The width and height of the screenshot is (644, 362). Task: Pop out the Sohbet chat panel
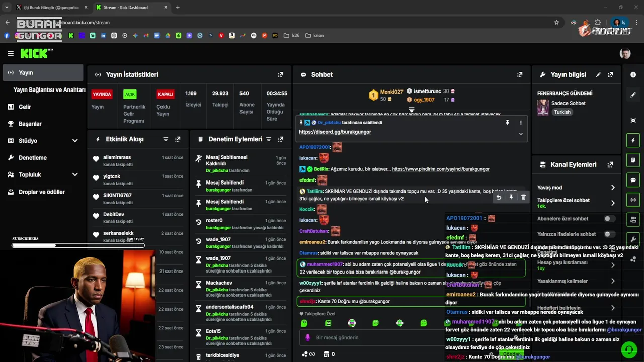[x=520, y=75]
